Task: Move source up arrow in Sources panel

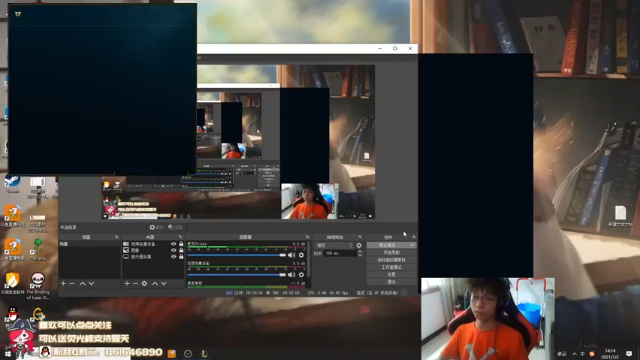Action: [155, 283]
